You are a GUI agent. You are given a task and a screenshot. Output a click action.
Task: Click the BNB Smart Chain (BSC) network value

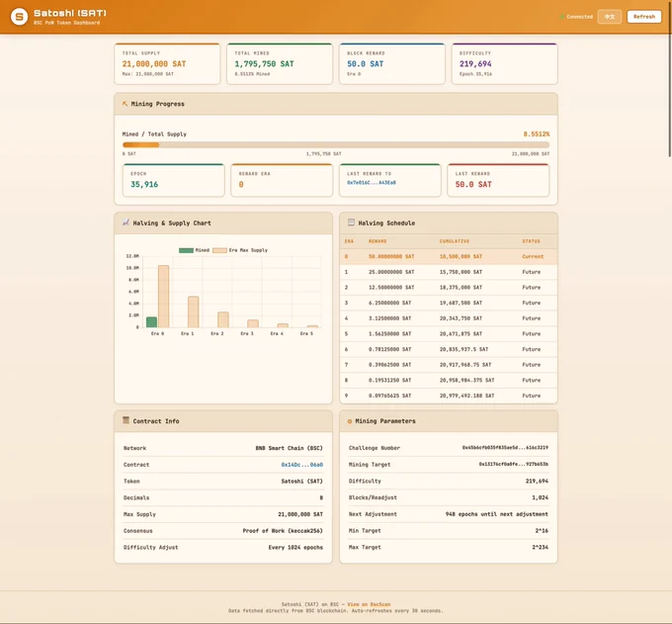click(289, 448)
